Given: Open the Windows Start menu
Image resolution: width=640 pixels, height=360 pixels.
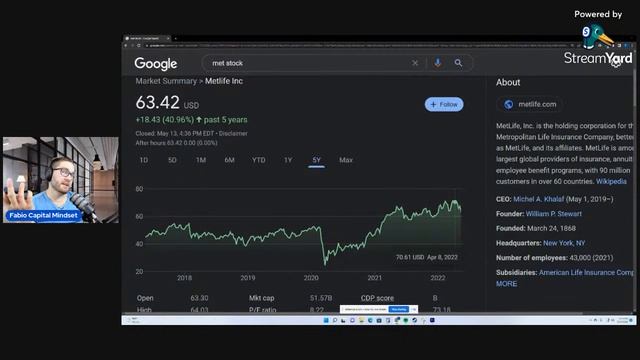Looking at the screenshot, I should (326, 320).
